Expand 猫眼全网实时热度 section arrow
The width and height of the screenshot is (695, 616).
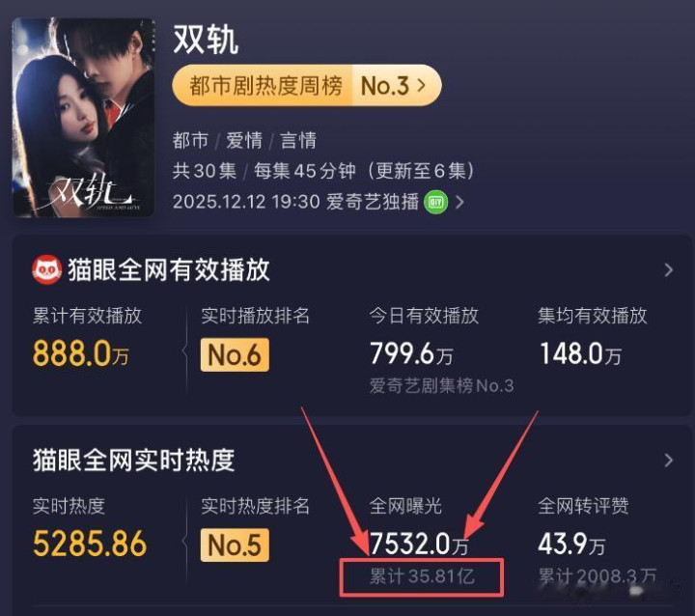668,461
